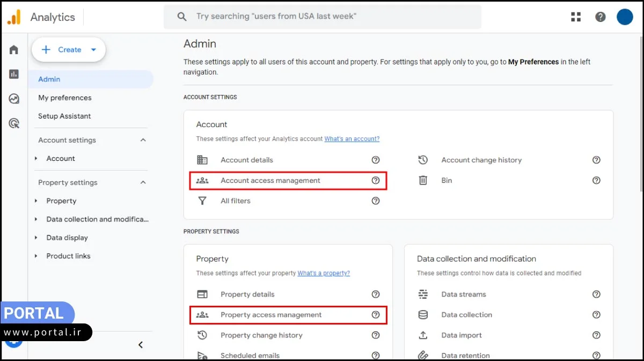Open Setup Assistant
644x361 pixels.
[x=64, y=116]
